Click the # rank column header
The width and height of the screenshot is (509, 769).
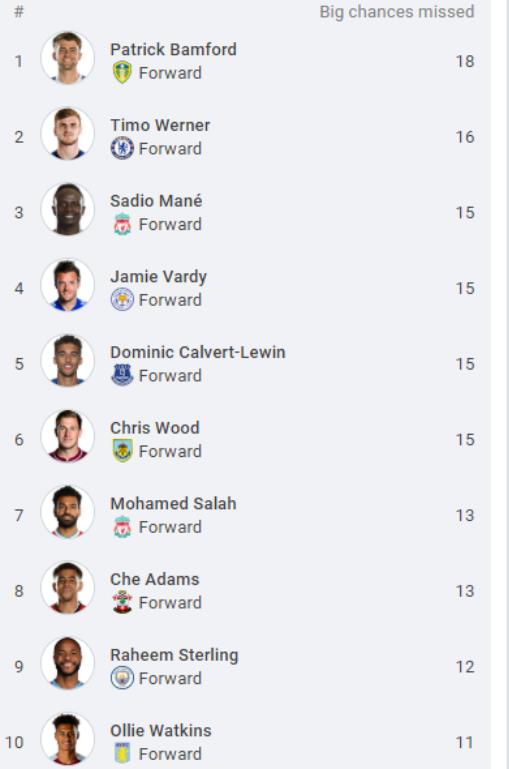19,11
